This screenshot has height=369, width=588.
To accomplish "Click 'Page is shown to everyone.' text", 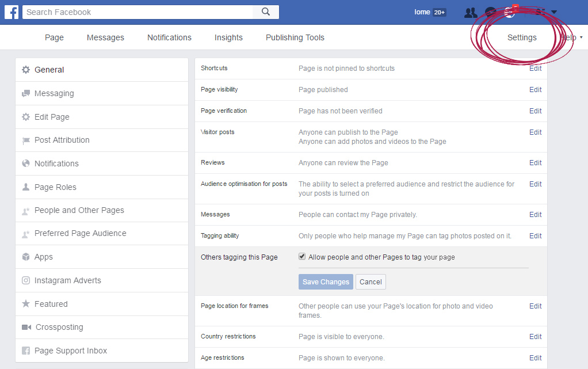I will (x=342, y=358).
